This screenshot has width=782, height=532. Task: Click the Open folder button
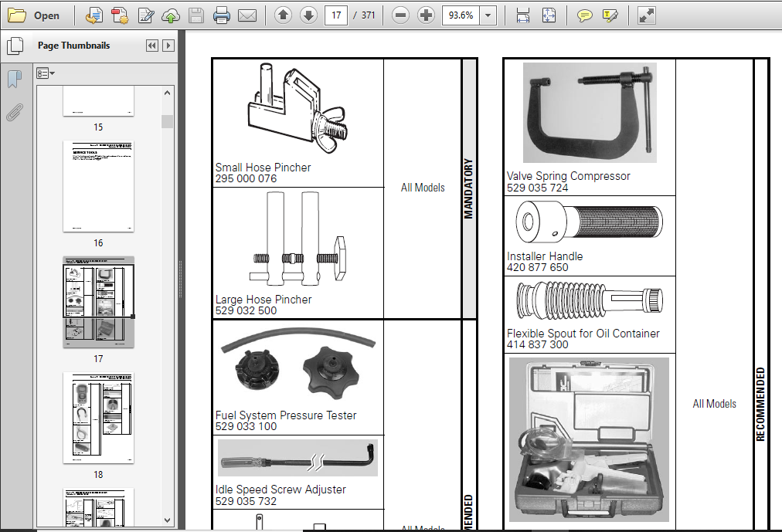tap(34, 15)
